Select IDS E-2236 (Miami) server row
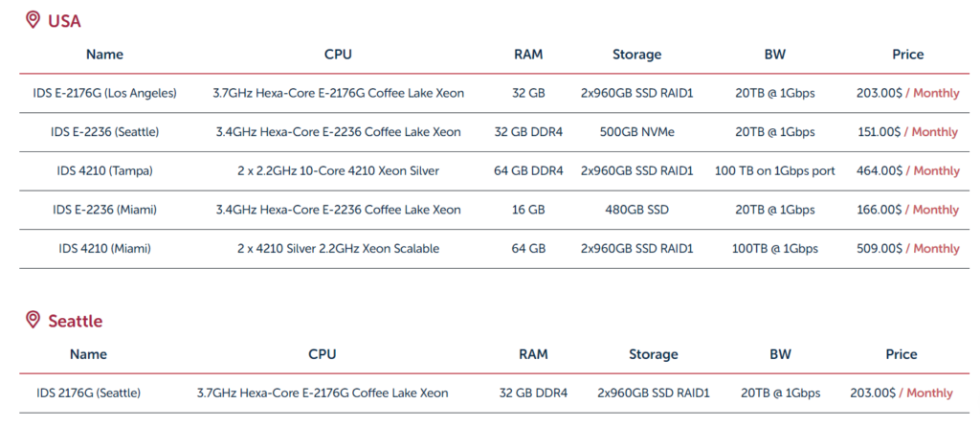This screenshot has height=427, width=980. click(x=104, y=210)
